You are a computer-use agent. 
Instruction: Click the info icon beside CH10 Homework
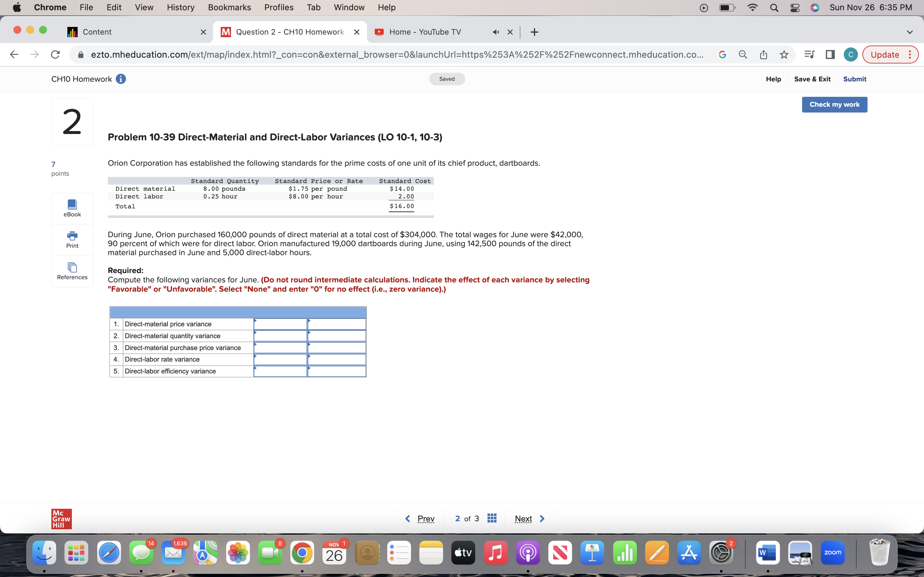(x=121, y=79)
